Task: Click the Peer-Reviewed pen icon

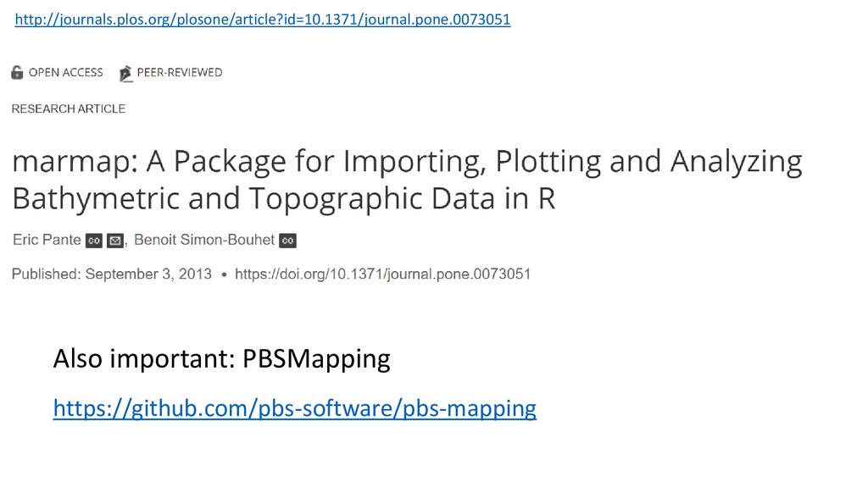Action: pos(126,73)
